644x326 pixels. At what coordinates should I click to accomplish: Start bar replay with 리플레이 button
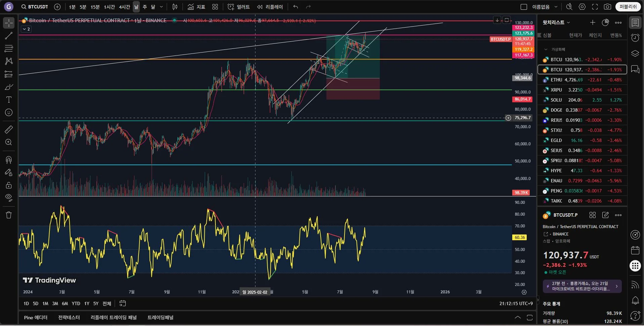[x=270, y=7]
